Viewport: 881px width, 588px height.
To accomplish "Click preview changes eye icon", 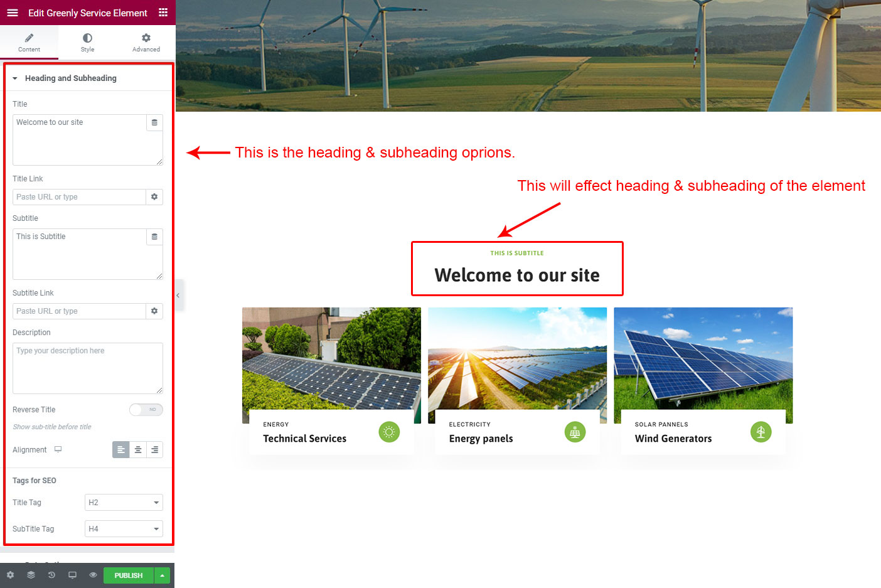I will 93,575.
